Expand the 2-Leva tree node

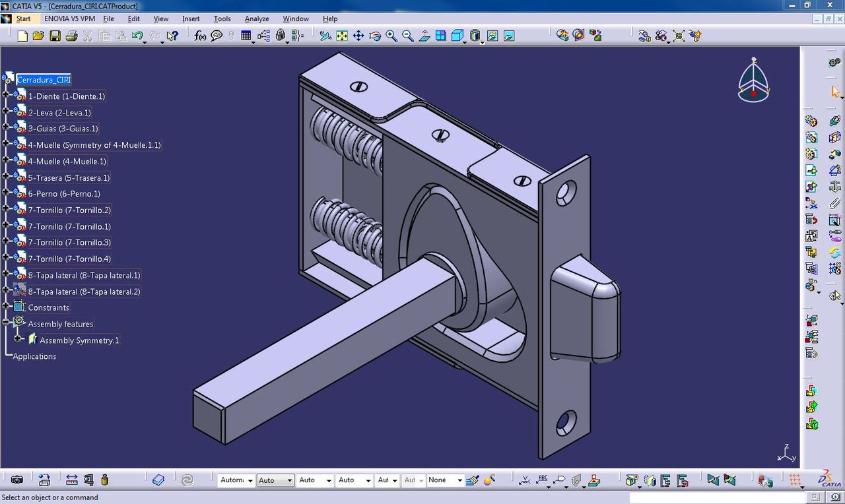coord(6,112)
